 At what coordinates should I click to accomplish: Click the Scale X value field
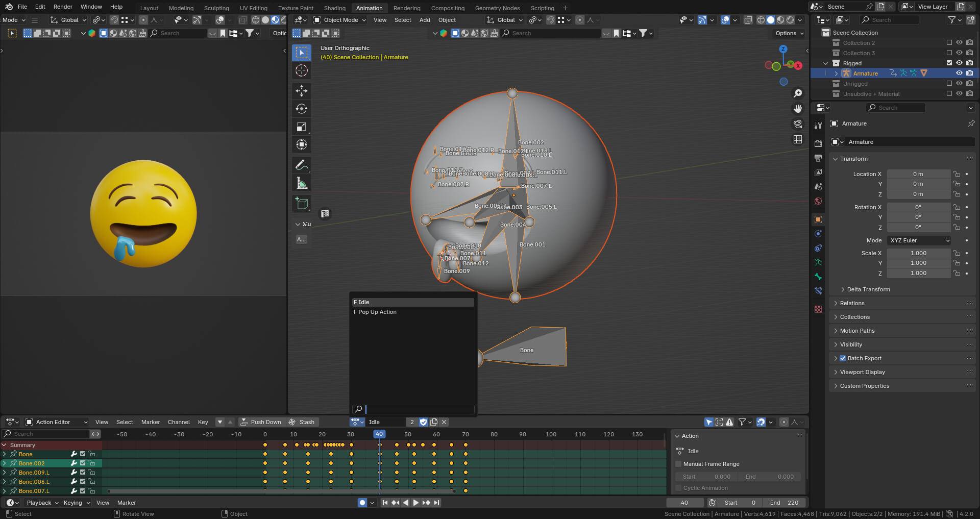tap(918, 253)
